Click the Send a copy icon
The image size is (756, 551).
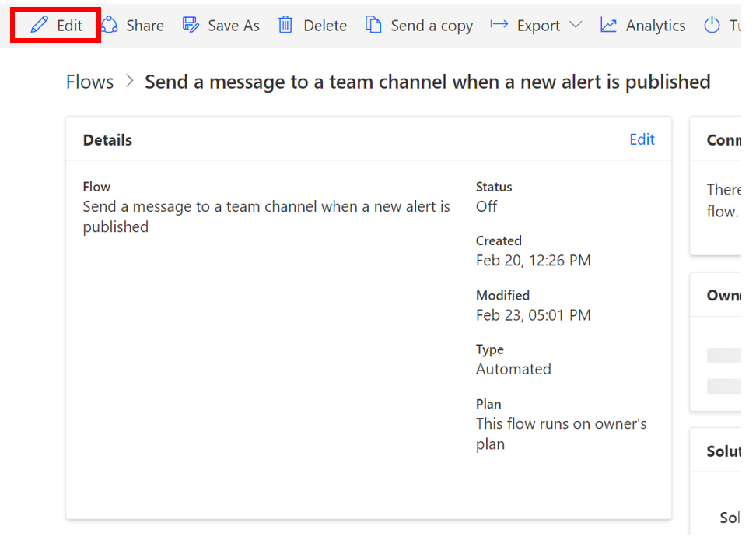pyautogui.click(x=373, y=25)
